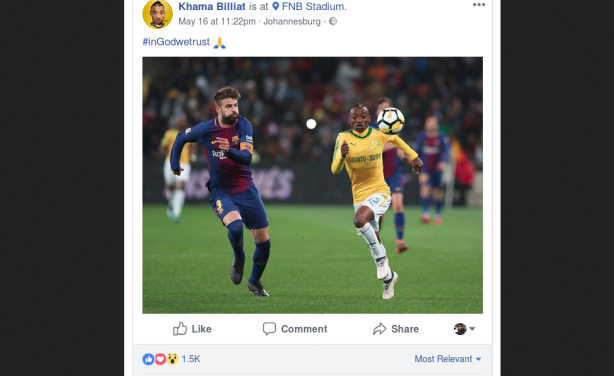This screenshot has height=376, width=614.
Task: Click the Share arrow icon
Action: tap(379, 329)
